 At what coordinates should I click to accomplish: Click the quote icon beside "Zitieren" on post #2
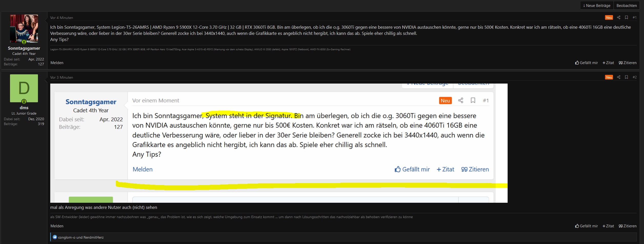click(621, 226)
